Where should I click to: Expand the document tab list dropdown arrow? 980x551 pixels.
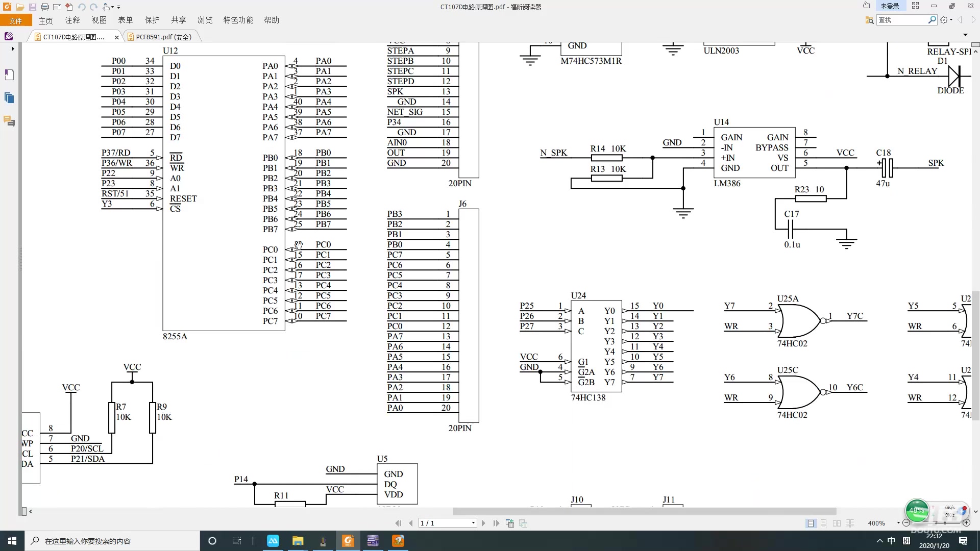(965, 35)
